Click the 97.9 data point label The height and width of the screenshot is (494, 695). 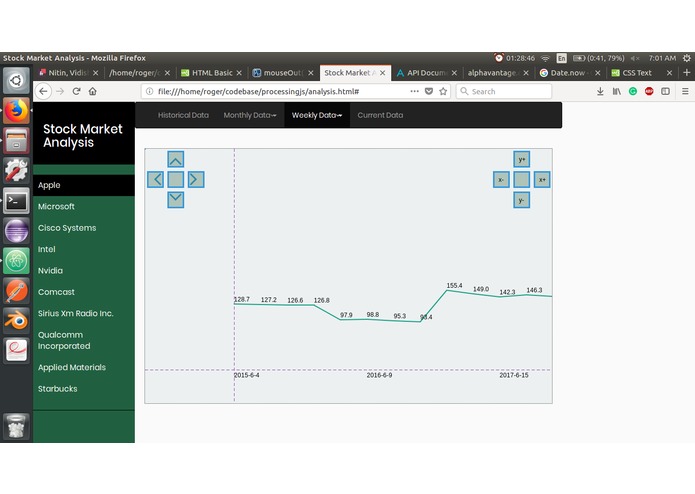click(x=346, y=315)
